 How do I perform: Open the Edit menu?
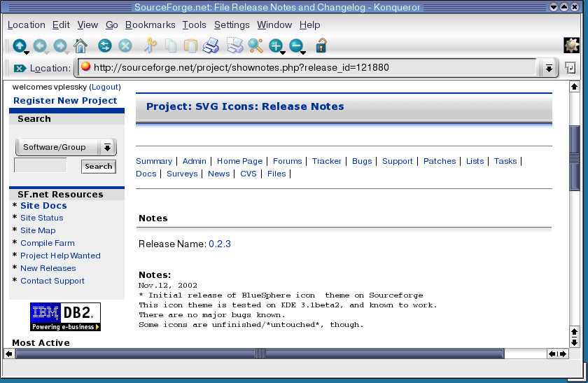tap(61, 25)
